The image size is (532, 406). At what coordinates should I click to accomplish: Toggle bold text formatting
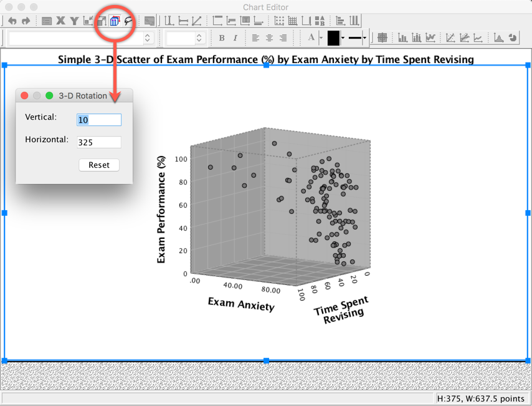pos(222,38)
